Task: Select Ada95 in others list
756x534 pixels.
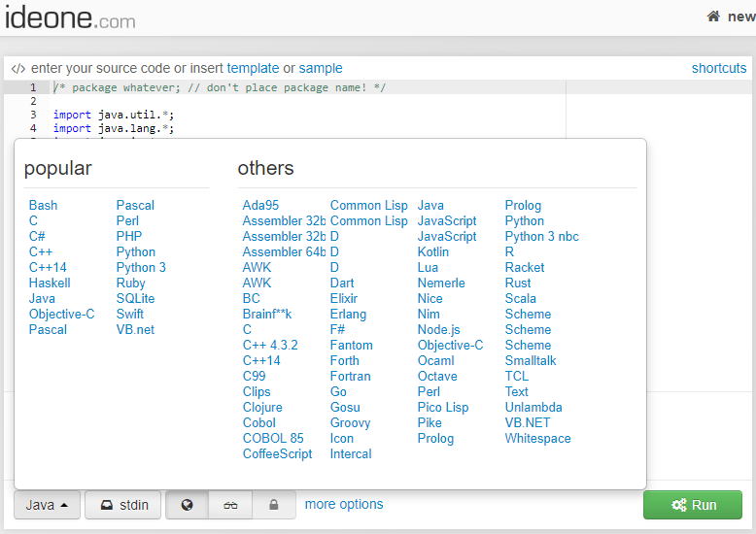Action: (260, 205)
